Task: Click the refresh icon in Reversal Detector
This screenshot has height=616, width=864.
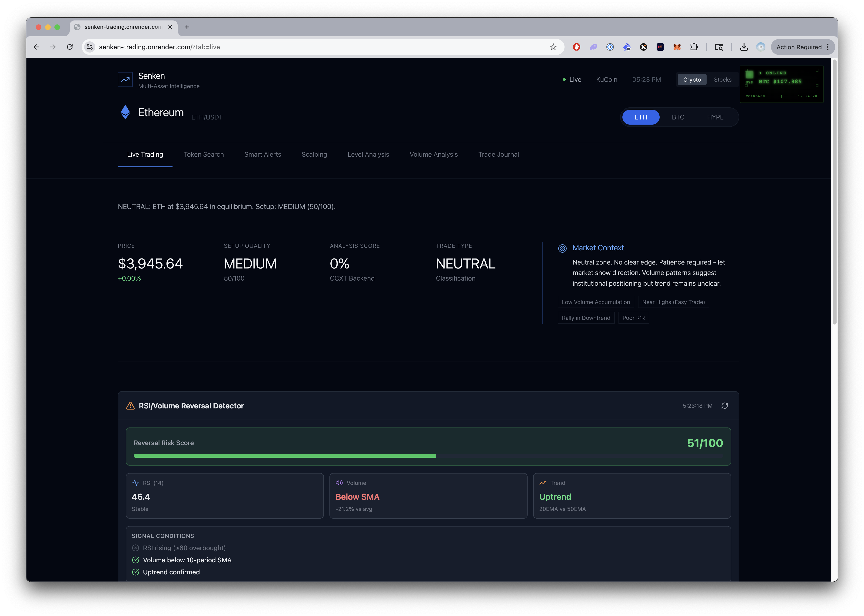Action: pos(724,405)
